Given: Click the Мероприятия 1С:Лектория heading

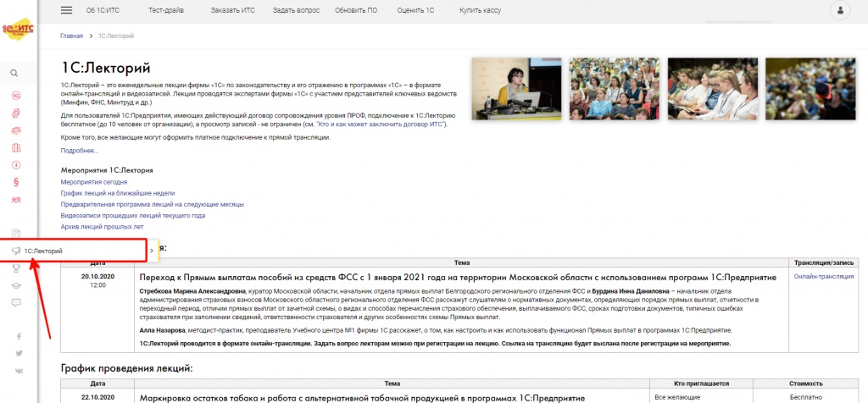Looking at the screenshot, I should pos(106,170).
